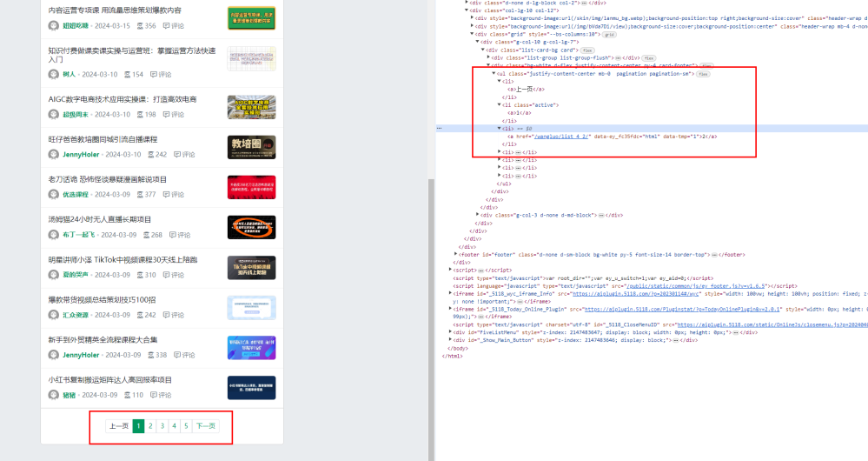
Task: Click the view-count icon next to 268
Action: 146,235
